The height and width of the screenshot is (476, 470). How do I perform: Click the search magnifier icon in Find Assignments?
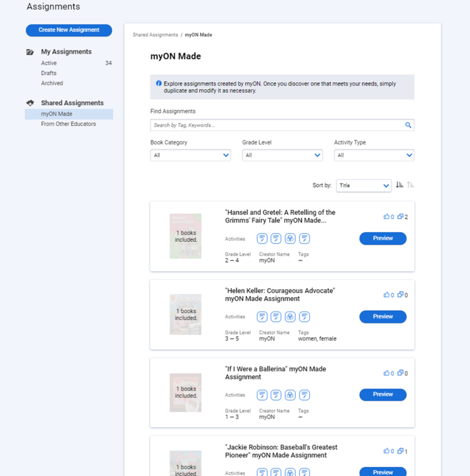408,125
